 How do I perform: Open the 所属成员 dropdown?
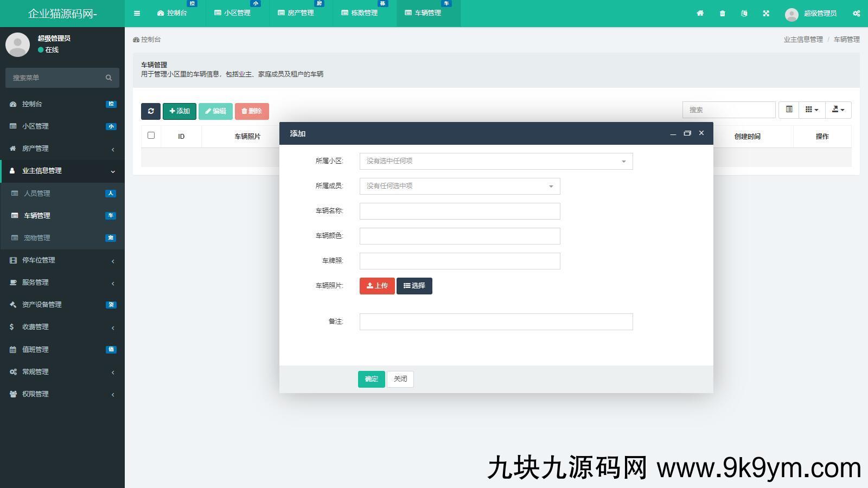pyautogui.click(x=459, y=186)
